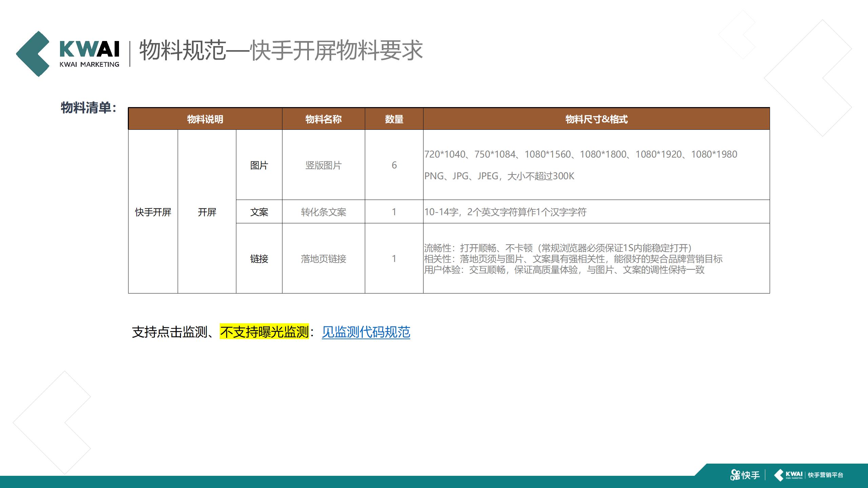
Task: Select the 10-14字 character rule text
Action: pos(505,212)
